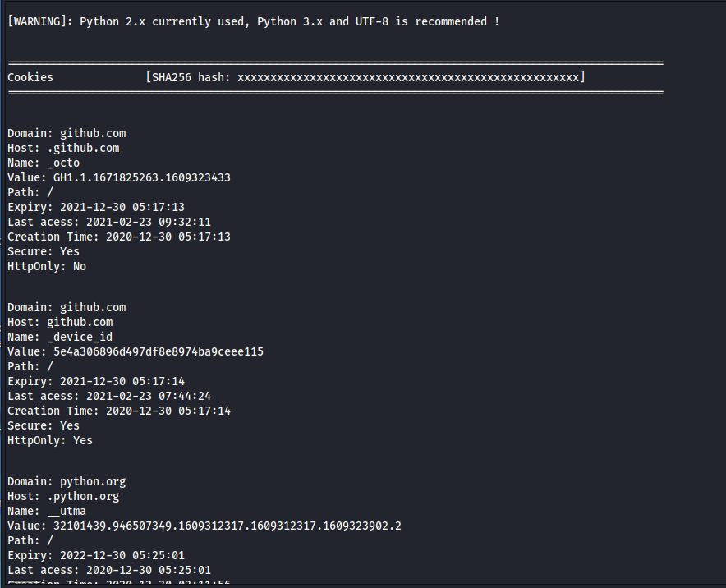Screen dimensions: 726x588
Task: Click Last acess 2021-02-23 09:32:11 line
Action: click(x=109, y=223)
